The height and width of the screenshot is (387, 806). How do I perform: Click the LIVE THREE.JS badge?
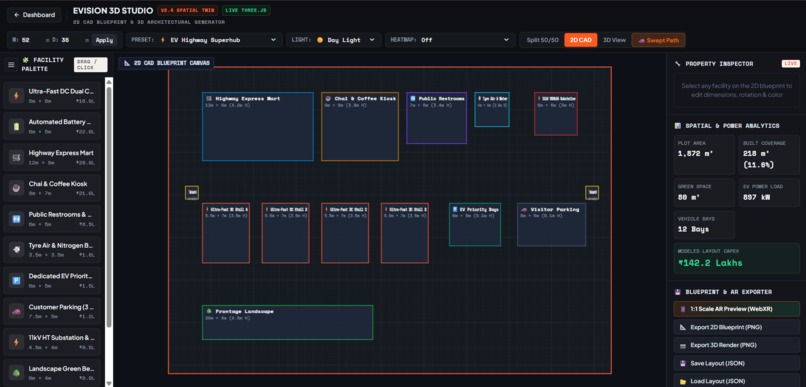tap(246, 11)
